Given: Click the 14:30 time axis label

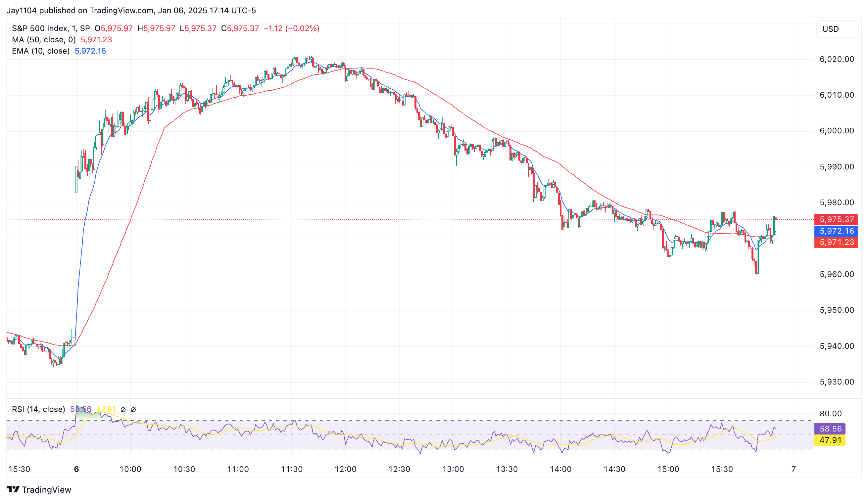Looking at the screenshot, I should click(614, 469).
